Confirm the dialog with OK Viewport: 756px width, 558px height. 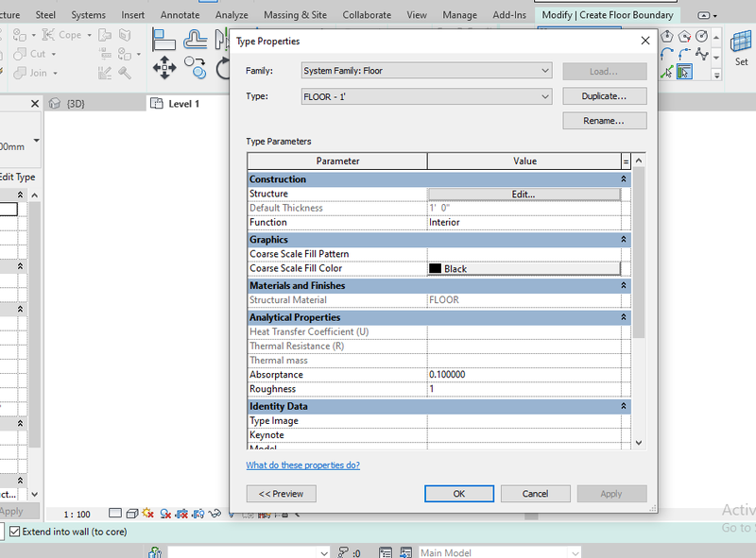pos(459,494)
